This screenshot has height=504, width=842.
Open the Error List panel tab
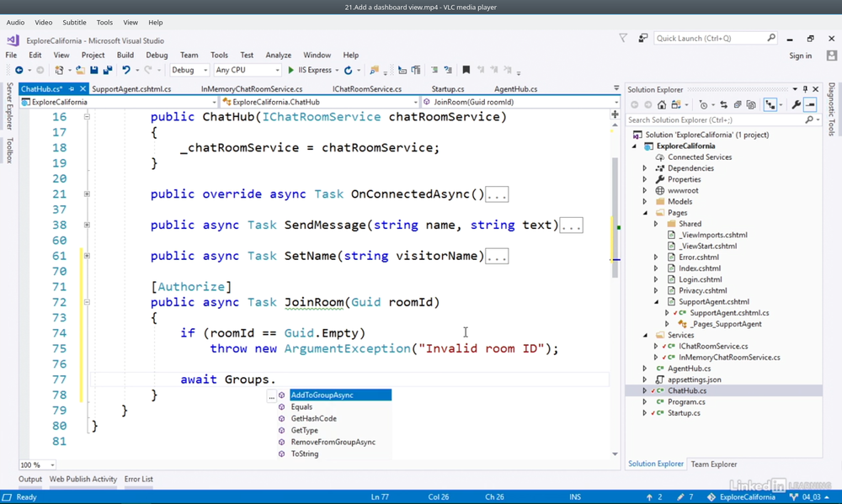coord(139,479)
